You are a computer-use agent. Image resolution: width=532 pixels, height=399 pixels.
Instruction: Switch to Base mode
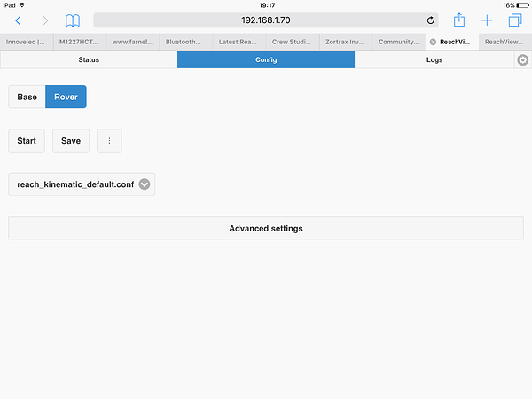pos(27,97)
